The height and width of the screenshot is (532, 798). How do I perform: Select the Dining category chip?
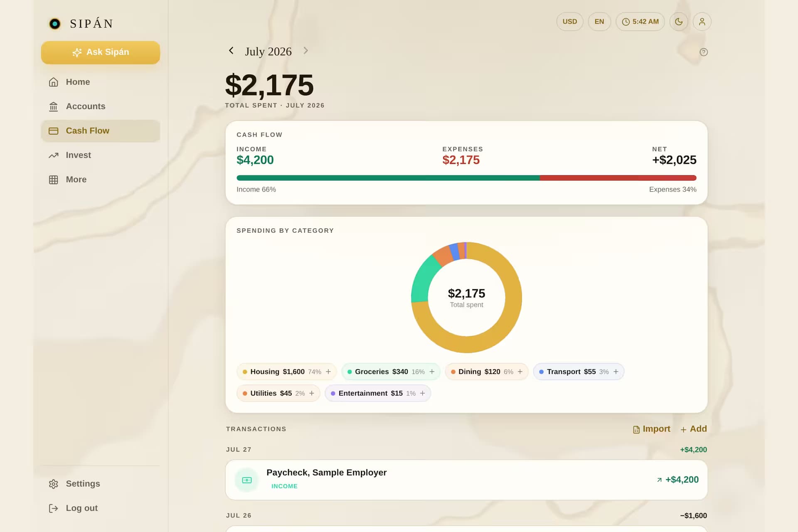click(x=486, y=372)
